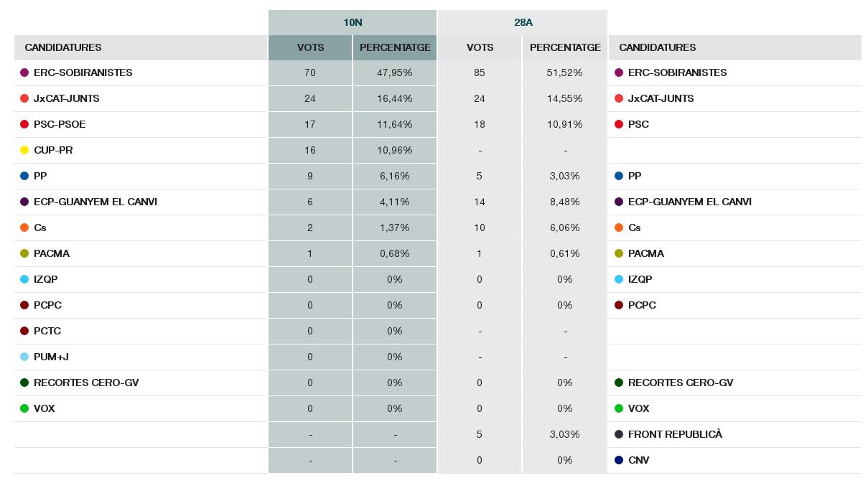Screen dimensions: 868x483
Task: Click the yellow CUP-PR color dot
Action: pos(24,150)
